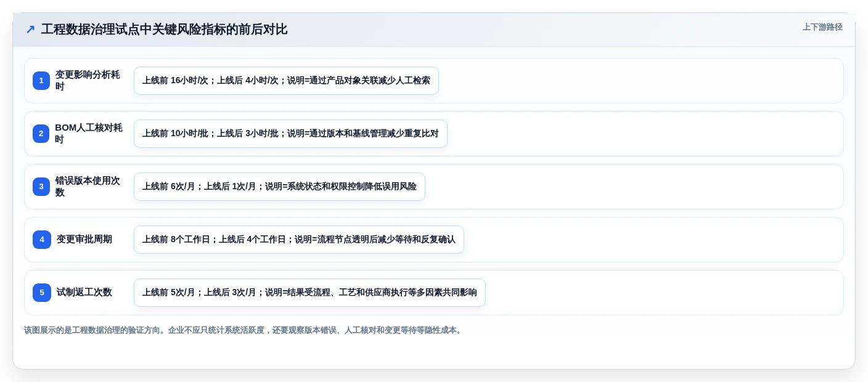Screen dimensions: 868x382
Task: Open the detail box mentioning 6次/月
Action: tap(279, 187)
